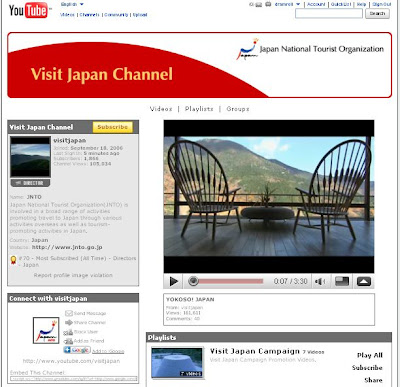The image size is (400, 387).
Task: Click the 7 videos label on playlist thumbnail
Action: pyautogui.click(x=191, y=374)
